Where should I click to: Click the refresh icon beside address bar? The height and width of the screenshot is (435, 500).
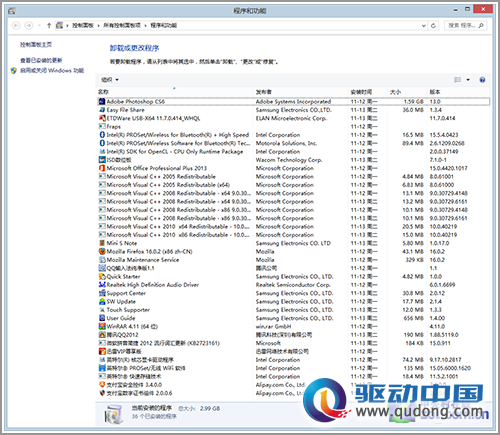[433, 25]
